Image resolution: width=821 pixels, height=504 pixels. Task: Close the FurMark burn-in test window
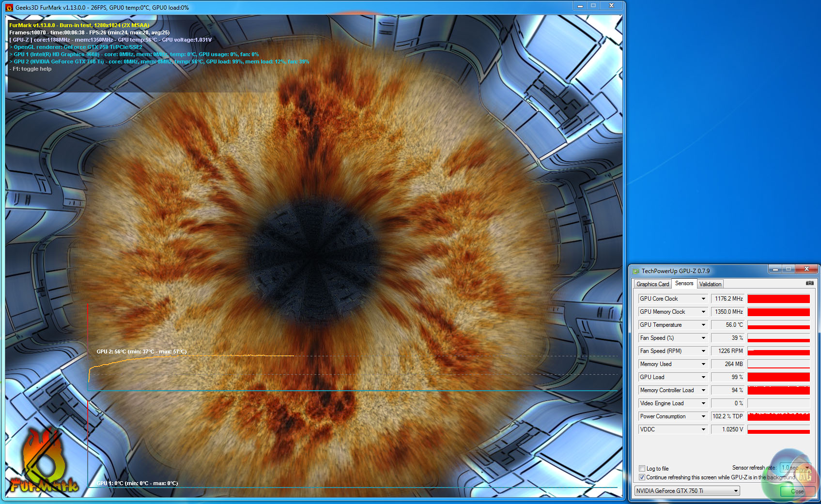(611, 6)
